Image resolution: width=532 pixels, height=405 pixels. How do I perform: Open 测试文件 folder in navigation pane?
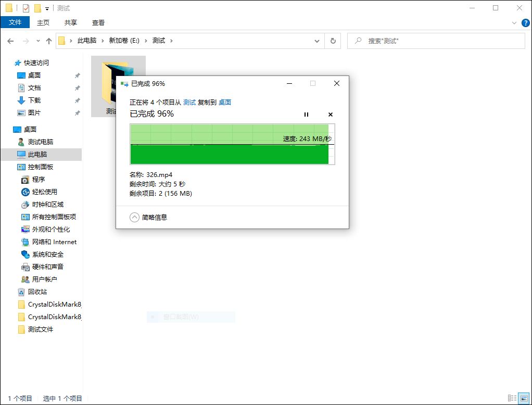coord(41,329)
